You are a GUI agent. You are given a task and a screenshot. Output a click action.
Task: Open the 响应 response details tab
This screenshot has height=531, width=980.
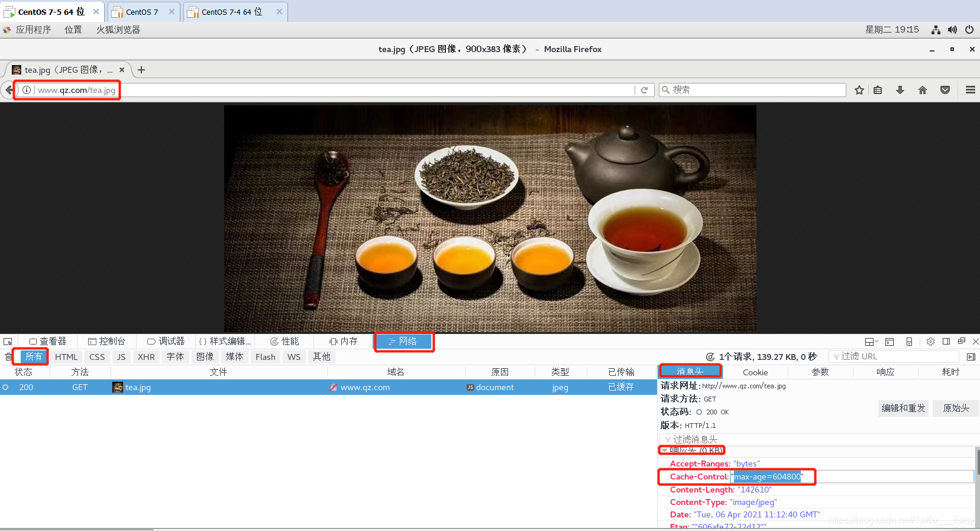(885, 372)
